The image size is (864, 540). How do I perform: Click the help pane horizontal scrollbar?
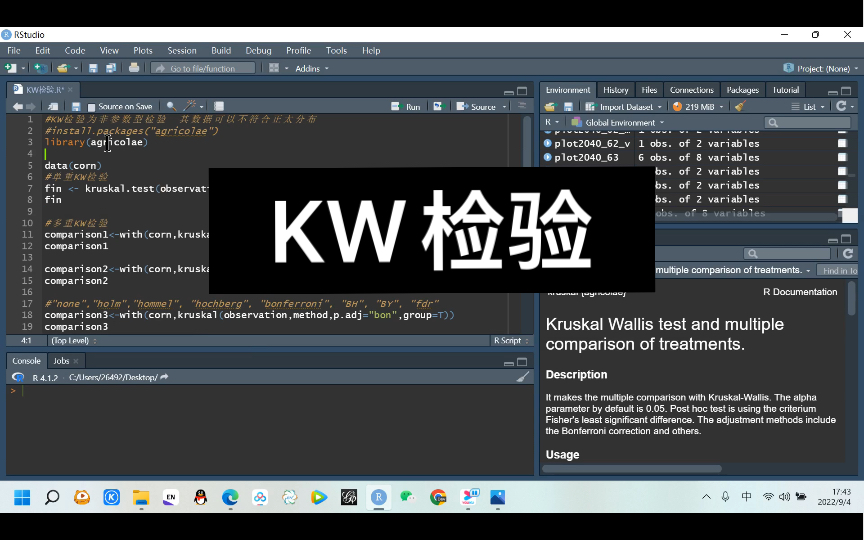632,469
